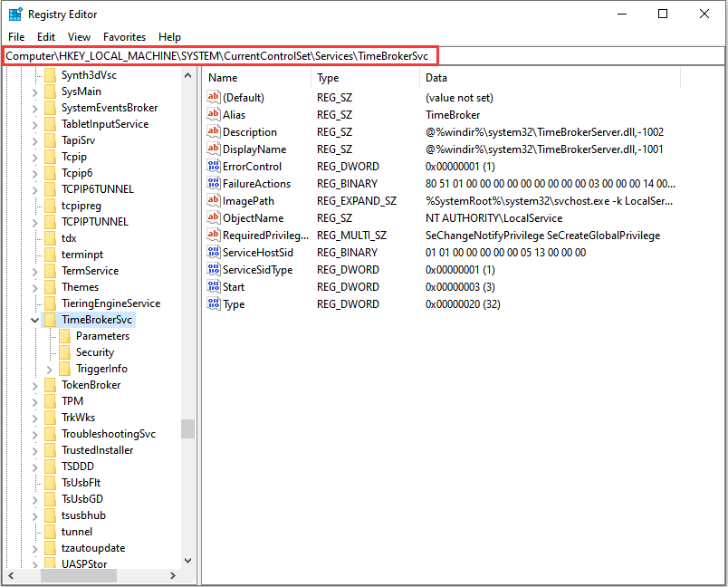
Task: Click the ImagePath string value icon
Action: [214, 200]
